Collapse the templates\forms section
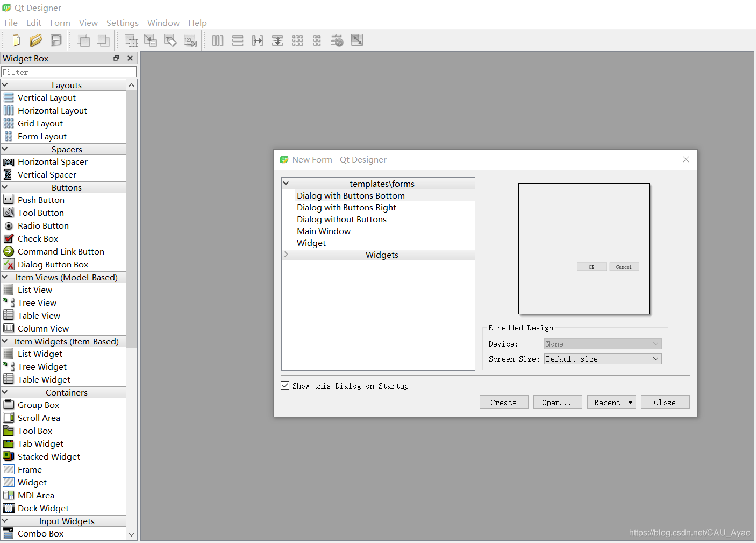Image resolution: width=756 pixels, height=543 pixels. 286,184
